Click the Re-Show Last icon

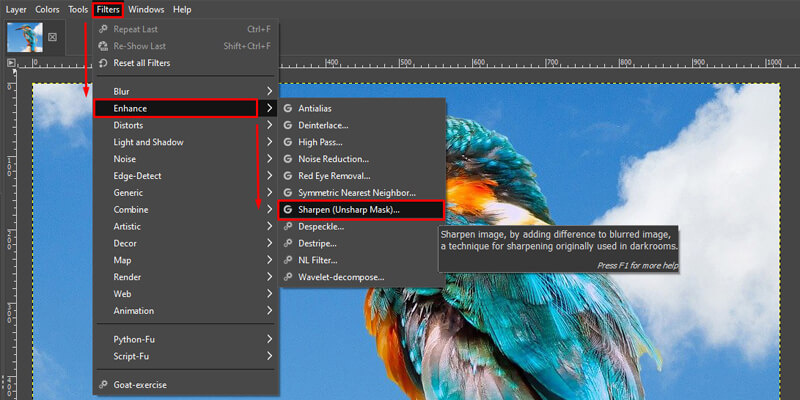pos(103,46)
